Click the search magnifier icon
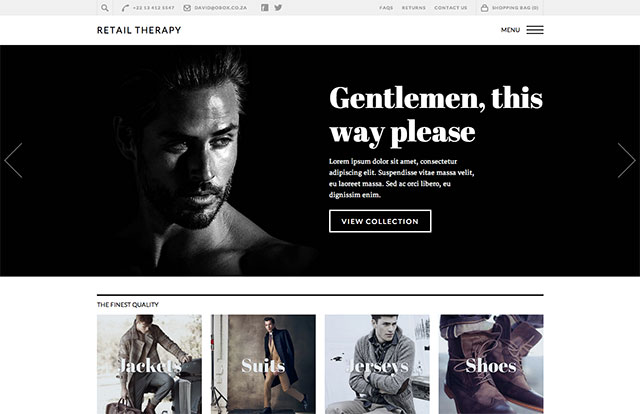This screenshot has height=414, width=640. pos(105,7)
